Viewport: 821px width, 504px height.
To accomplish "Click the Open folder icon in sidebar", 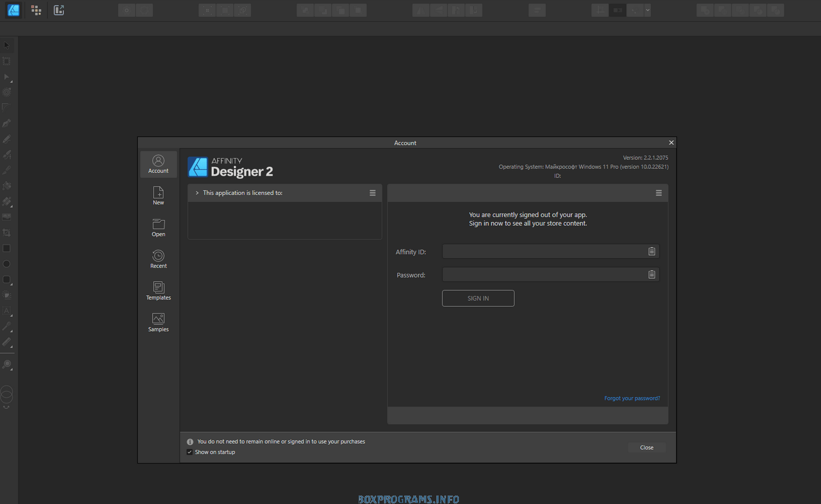I will click(158, 225).
